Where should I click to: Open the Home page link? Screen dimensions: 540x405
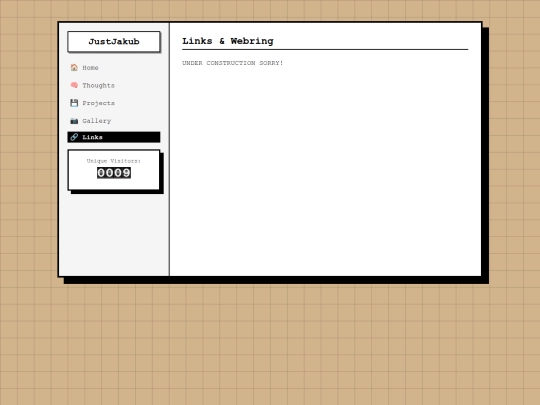point(114,68)
